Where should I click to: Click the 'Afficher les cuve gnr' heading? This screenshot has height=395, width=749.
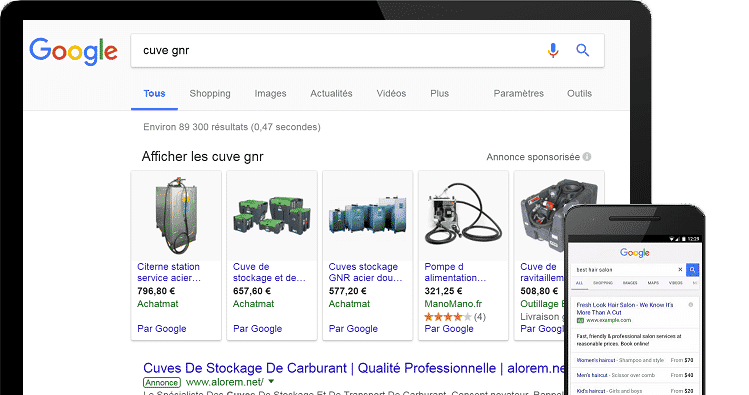(x=203, y=157)
